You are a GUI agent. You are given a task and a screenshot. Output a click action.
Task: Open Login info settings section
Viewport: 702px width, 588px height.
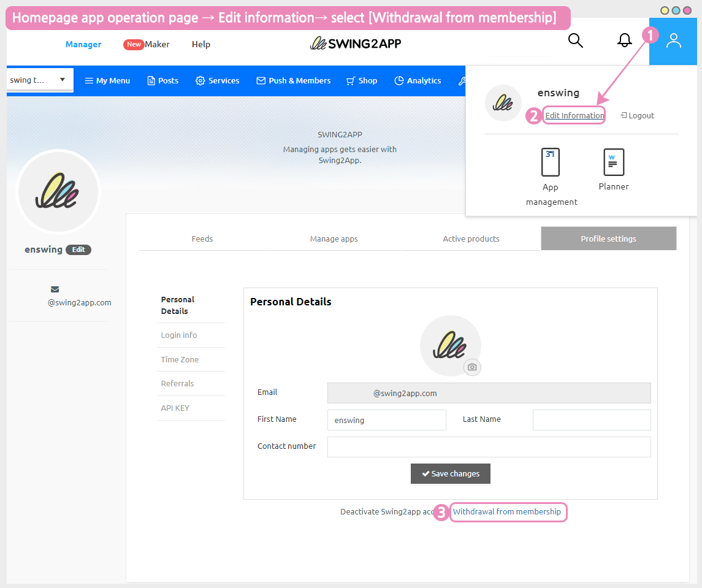point(179,335)
